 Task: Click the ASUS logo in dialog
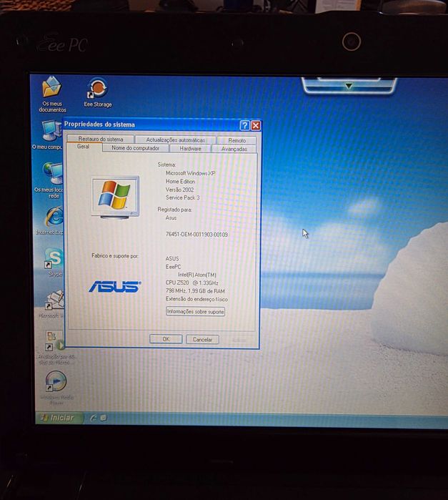(x=115, y=286)
